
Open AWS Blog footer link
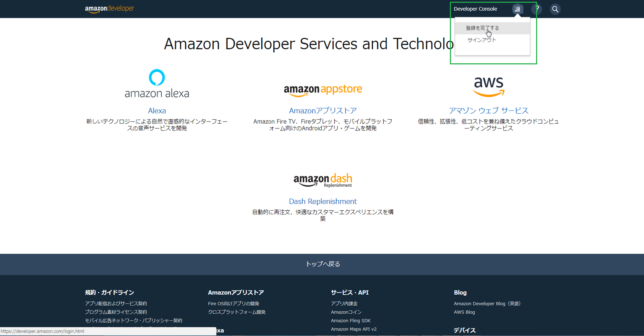point(464,312)
